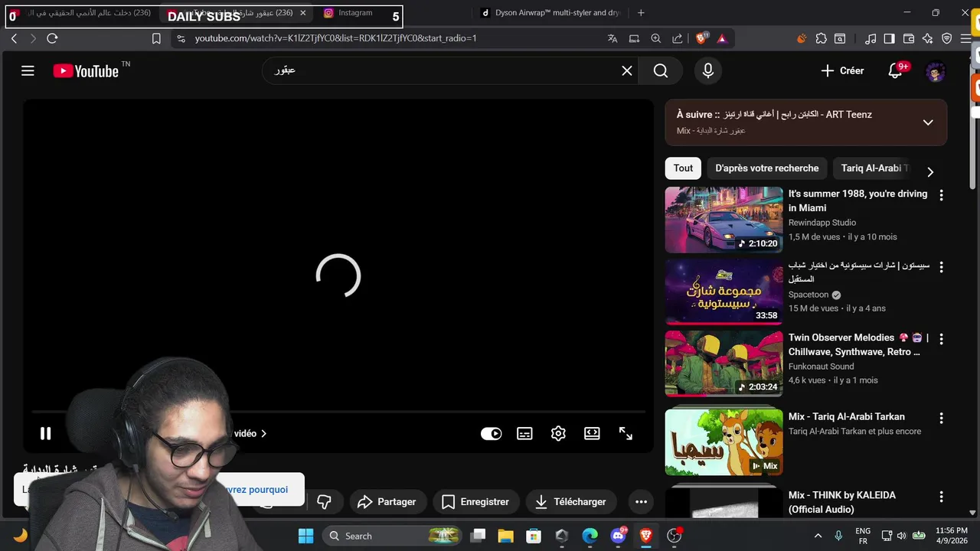Image resolution: width=980 pixels, height=551 pixels.
Task: Open File Explorer from taskbar
Action: pos(505,536)
